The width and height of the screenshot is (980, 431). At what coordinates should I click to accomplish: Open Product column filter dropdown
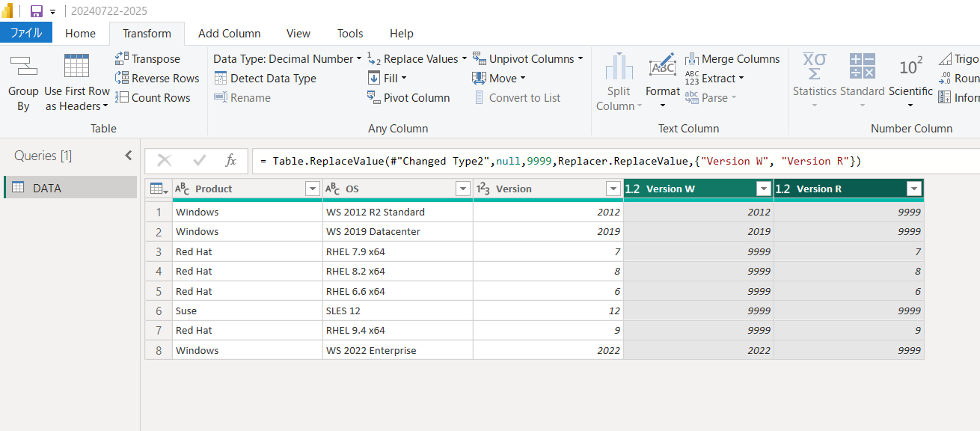click(x=313, y=189)
